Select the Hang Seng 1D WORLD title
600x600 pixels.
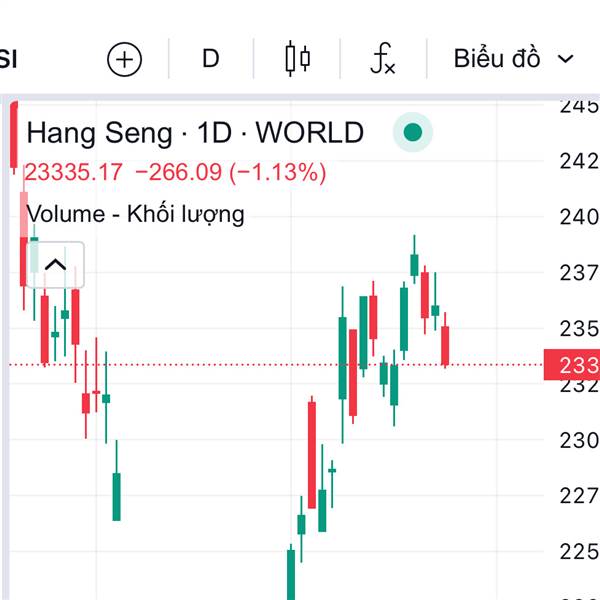pyautogui.click(x=195, y=133)
